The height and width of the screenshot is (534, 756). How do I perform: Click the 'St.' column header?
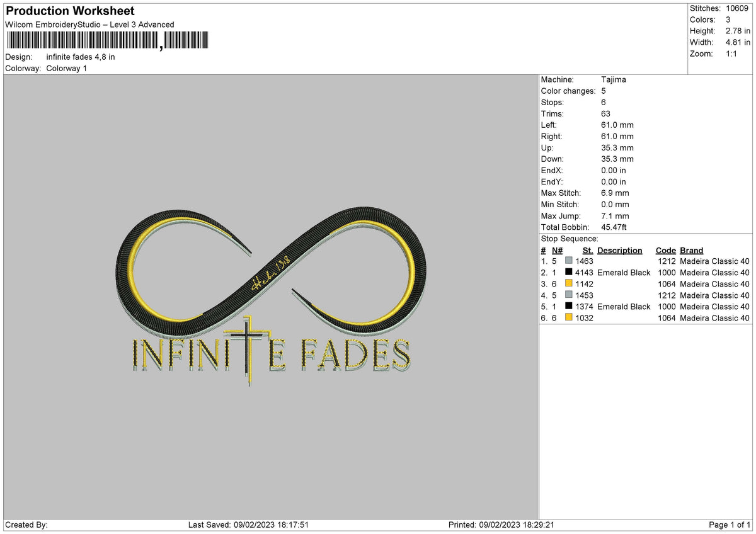588,250
